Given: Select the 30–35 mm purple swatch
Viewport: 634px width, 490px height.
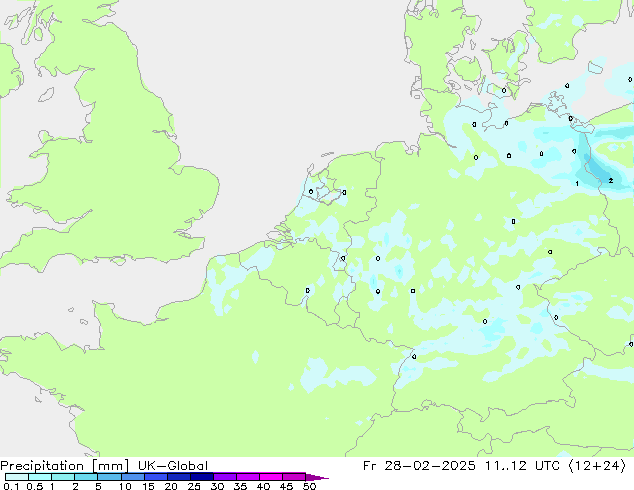Looking at the screenshot, I should point(225,477).
